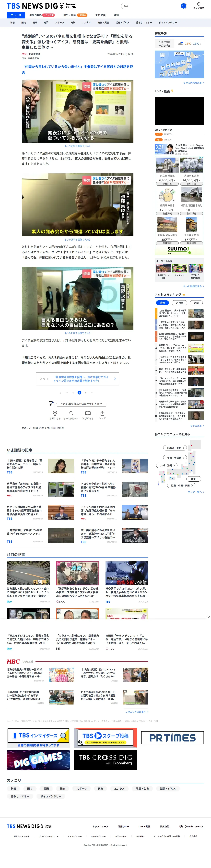Expand the 近畿・中国・四国 area button
Screen dimensions: 211x868
181,486
